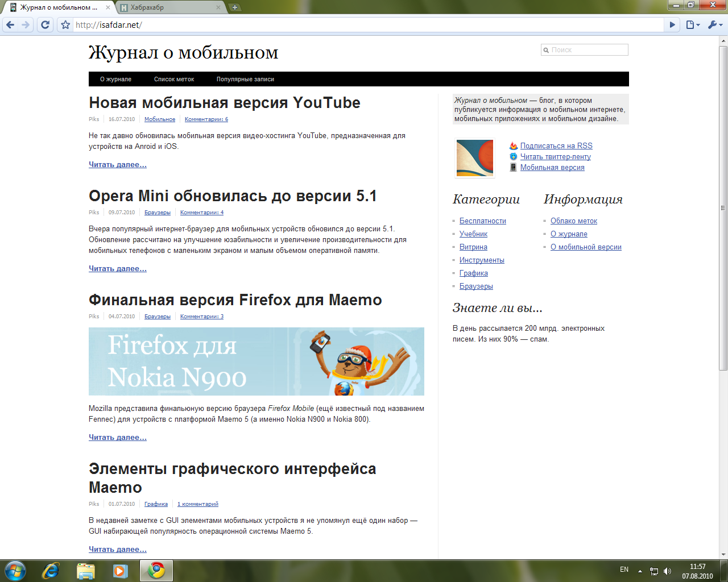This screenshot has width=728, height=582.
Task: Open the Графика tag under Maemo GUI article
Action: tap(156, 504)
